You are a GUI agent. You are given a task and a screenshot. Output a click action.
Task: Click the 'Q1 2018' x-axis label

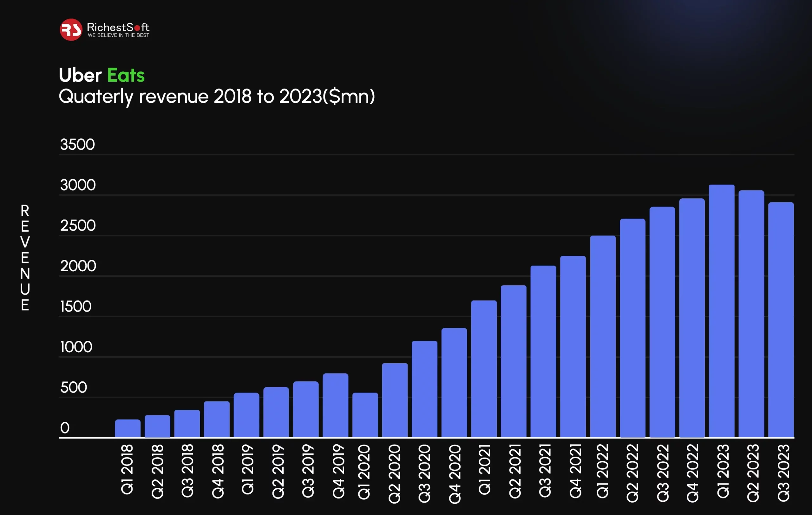tap(127, 470)
